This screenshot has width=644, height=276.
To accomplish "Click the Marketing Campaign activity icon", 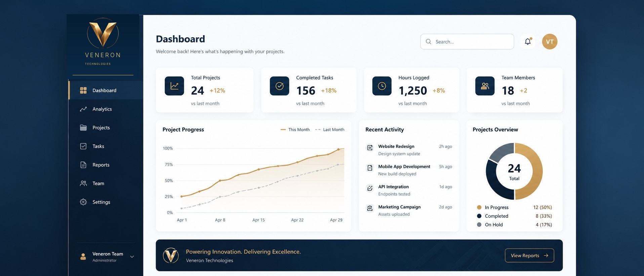I will click(x=370, y=208).
